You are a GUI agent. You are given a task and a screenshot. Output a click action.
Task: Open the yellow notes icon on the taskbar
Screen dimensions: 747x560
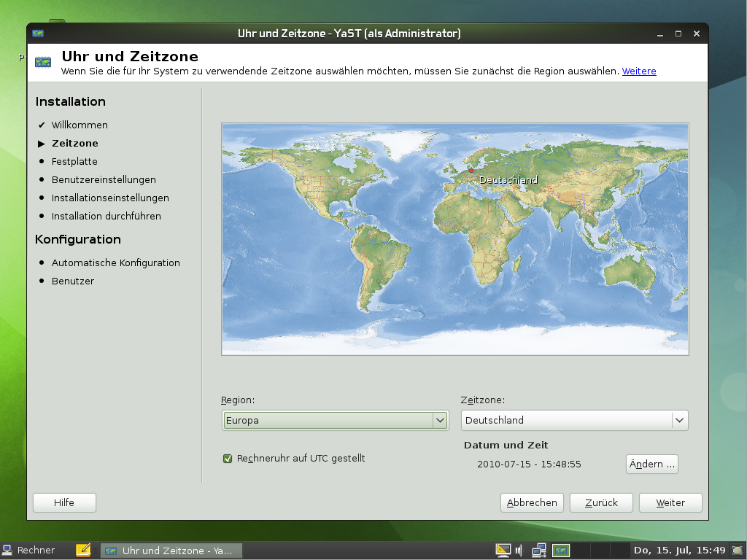pyautogui.click(x=82, y=550)
